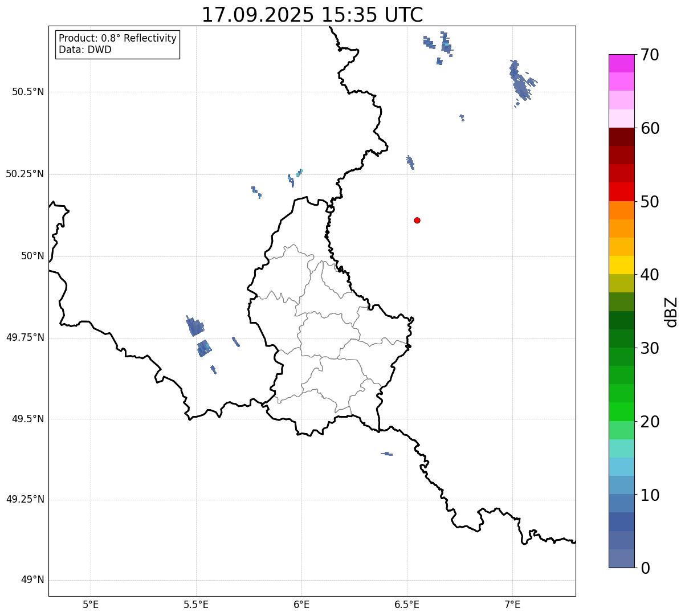685x616 pixels.
Task: Click the dark maroon swatch below 60
Action: (621, 137)
